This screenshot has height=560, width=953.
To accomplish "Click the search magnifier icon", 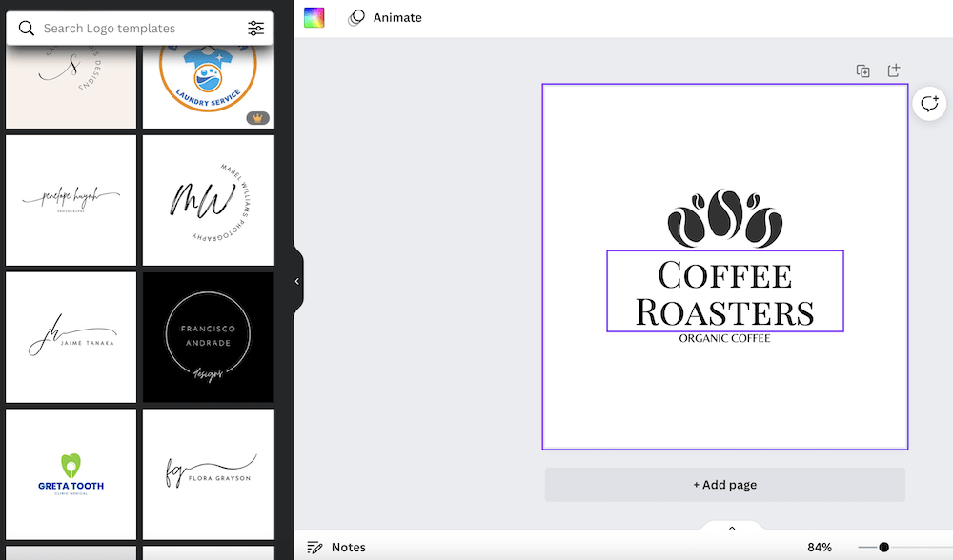I will click(26, 28).
